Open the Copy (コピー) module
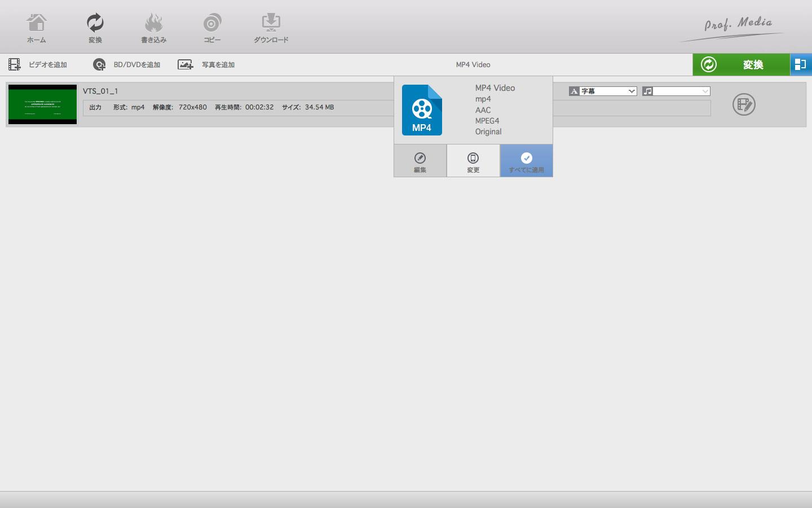 pos(212,28)
